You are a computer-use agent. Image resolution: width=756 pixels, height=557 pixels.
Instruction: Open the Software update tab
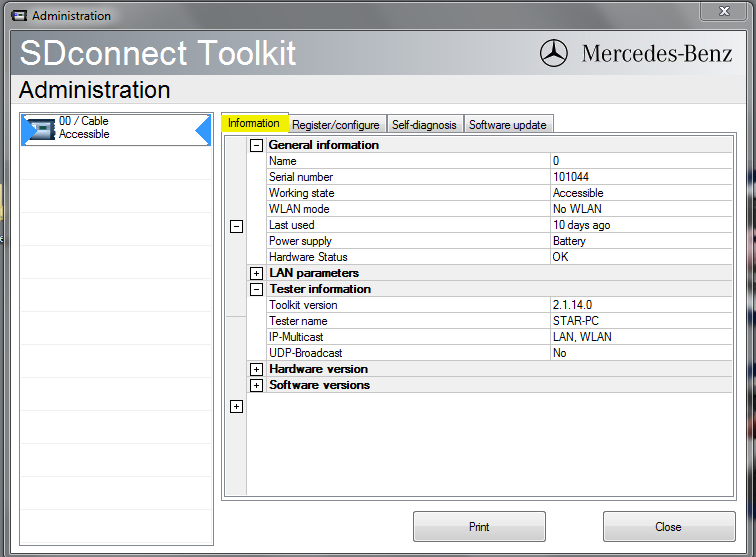click(x=508, y=125)
